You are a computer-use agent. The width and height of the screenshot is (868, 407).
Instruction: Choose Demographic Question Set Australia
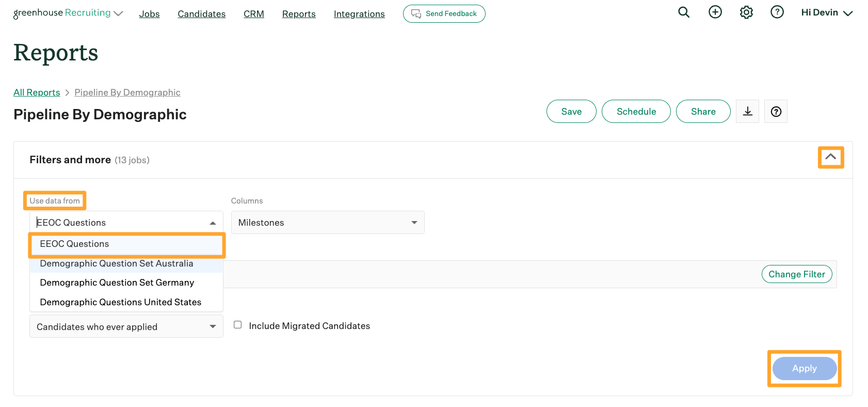click(126, 263)
